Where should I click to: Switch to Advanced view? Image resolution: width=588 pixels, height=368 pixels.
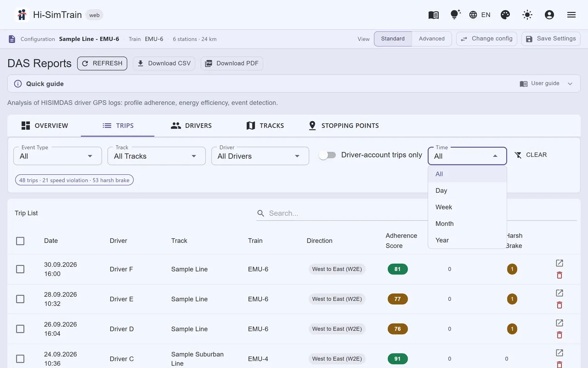click(432, 39)
